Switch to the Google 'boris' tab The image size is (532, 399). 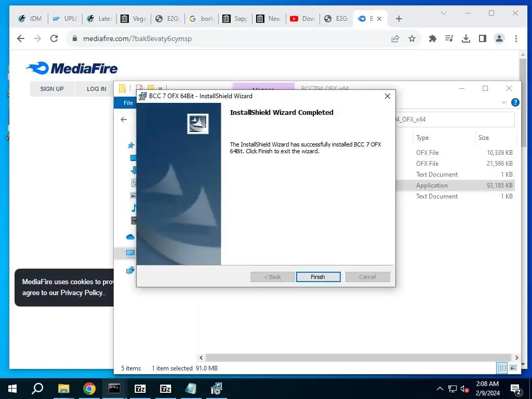click(x=202, y=19)
